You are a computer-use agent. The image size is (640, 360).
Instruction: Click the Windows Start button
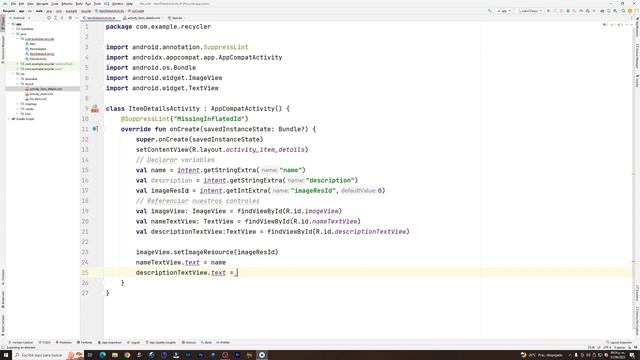click(6, 355)
